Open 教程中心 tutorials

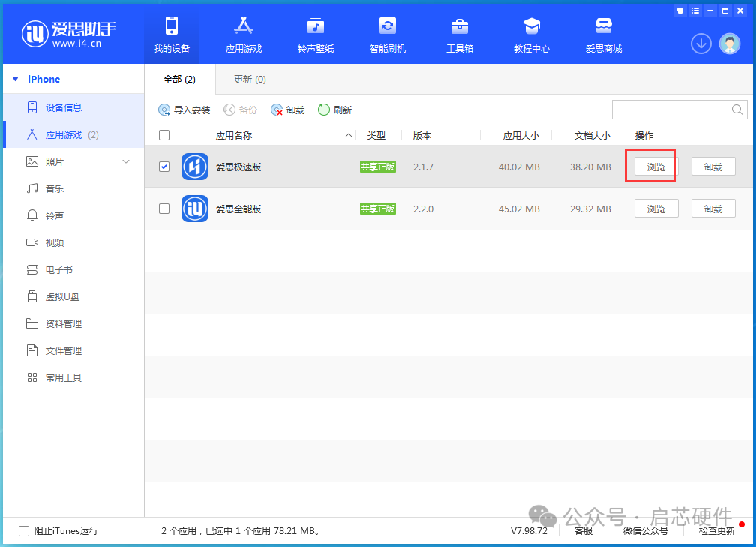tap(531, 35)
